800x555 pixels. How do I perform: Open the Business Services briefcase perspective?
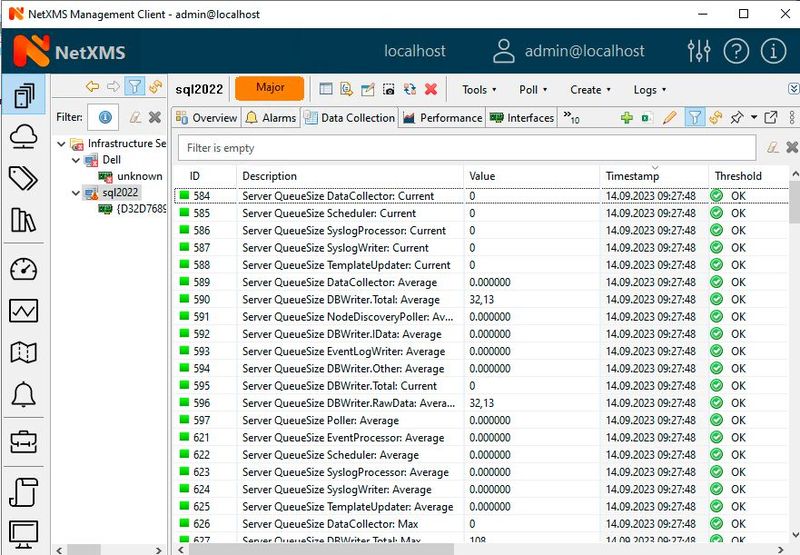click(x=23, y=442)
